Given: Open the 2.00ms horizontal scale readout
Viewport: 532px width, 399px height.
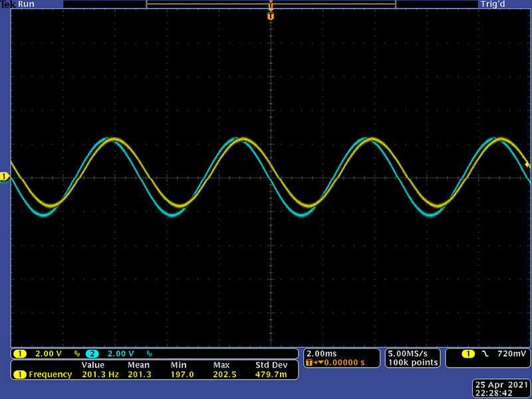Looking at the screenshot, I should 319,352.
